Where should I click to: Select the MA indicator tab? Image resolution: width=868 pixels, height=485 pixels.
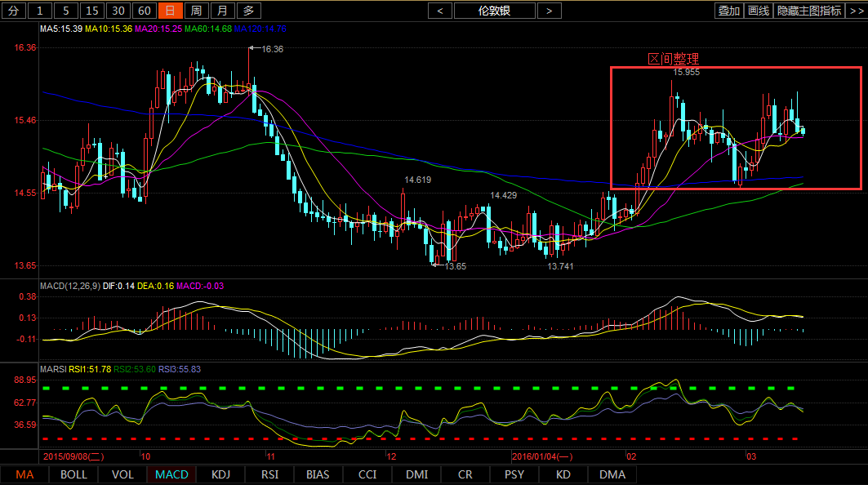24,474
